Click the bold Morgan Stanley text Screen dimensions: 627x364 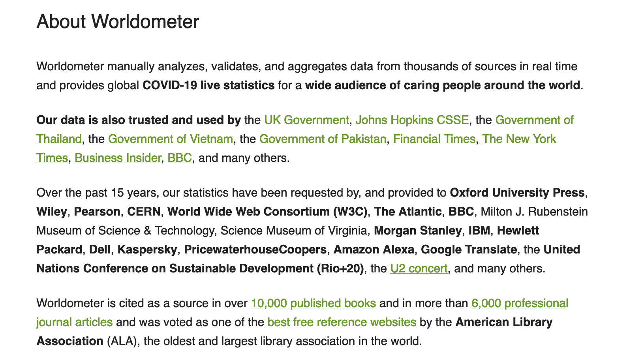418,231
